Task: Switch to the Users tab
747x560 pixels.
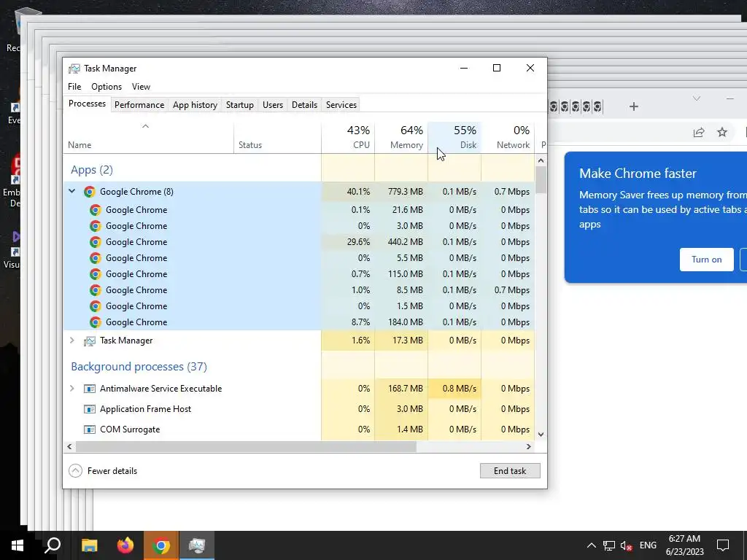Action: (x=273, y=105)
